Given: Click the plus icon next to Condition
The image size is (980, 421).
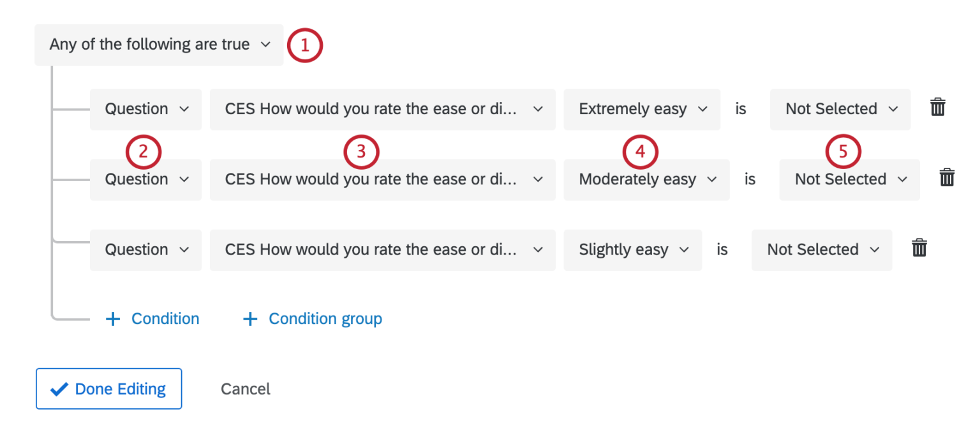Looking at the screenshot, I should pyautogui.click(x=113, y=319).
